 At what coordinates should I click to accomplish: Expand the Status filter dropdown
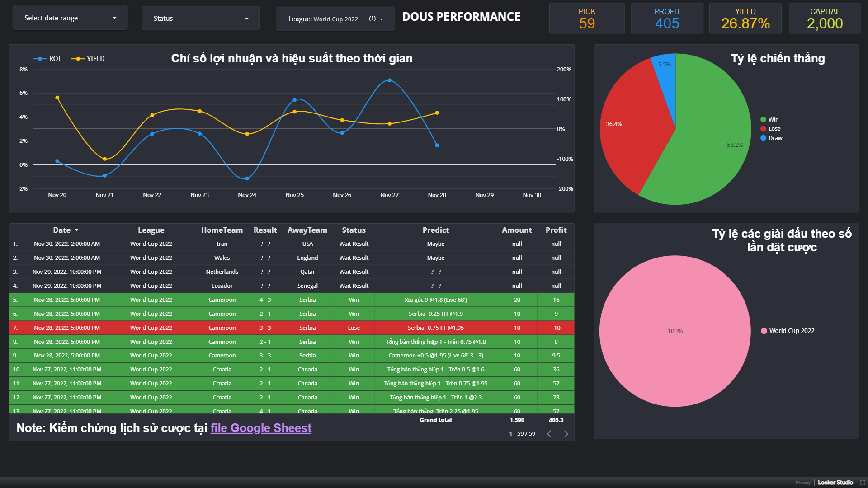201,19
